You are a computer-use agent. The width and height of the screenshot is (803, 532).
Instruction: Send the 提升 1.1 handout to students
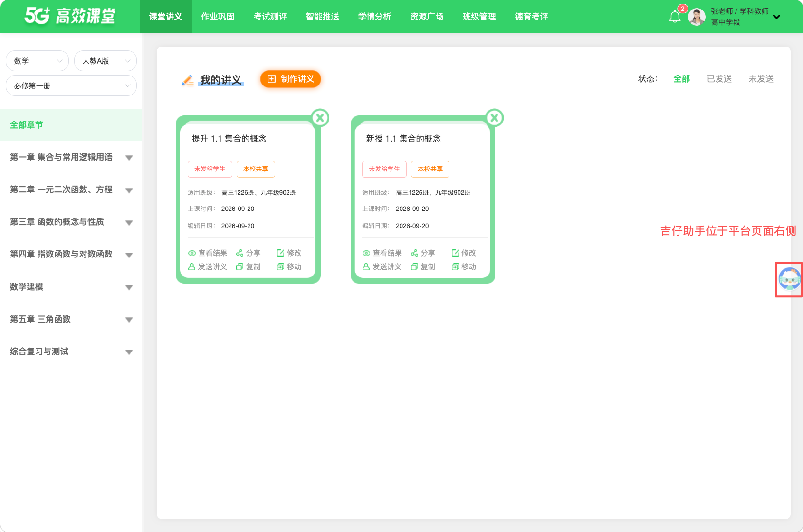208,267
